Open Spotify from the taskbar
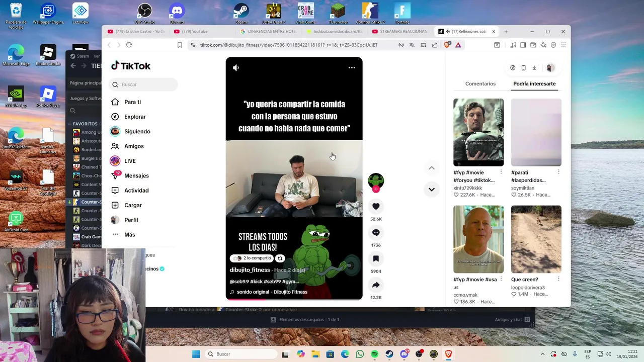 point(375,354)
